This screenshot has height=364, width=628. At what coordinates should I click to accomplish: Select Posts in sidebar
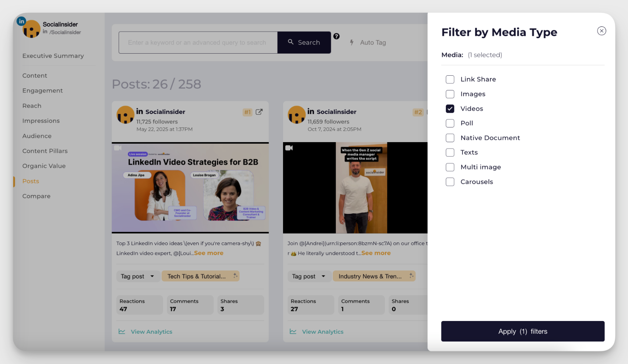pos(30,181)
